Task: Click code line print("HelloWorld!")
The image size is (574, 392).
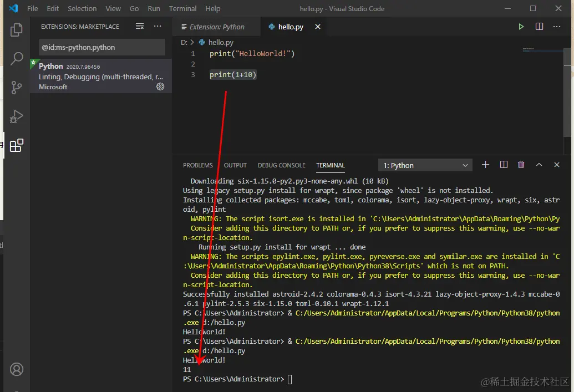Action: click(252, 53)
